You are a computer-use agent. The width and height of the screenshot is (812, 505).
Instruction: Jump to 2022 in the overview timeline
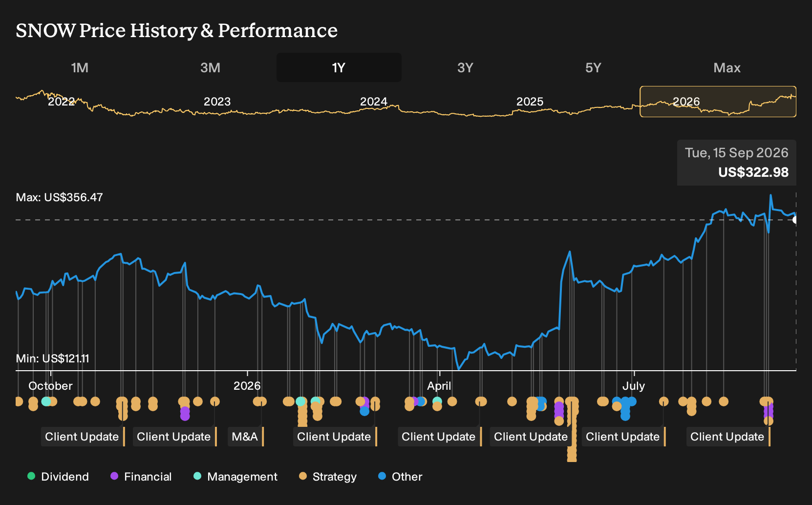61,102
